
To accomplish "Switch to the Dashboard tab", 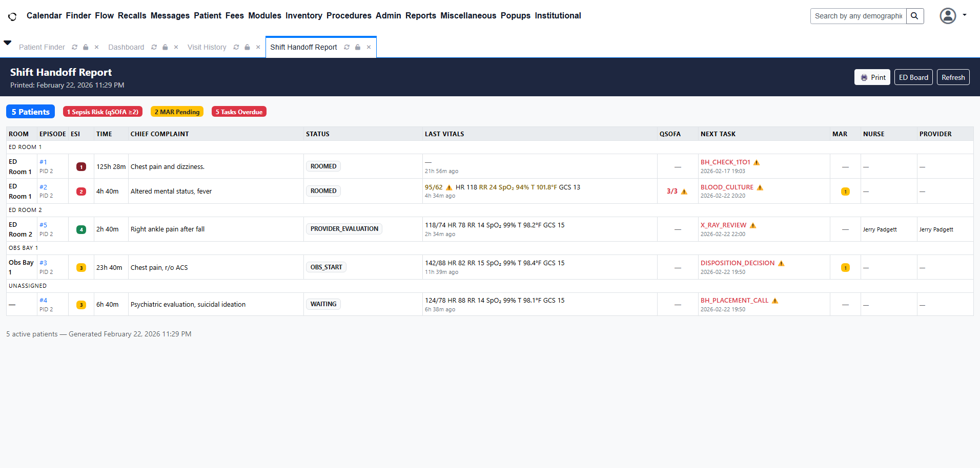I will tap(126, 47).
